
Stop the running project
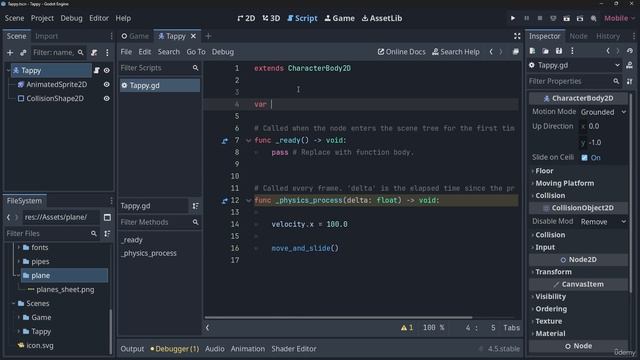540,18
